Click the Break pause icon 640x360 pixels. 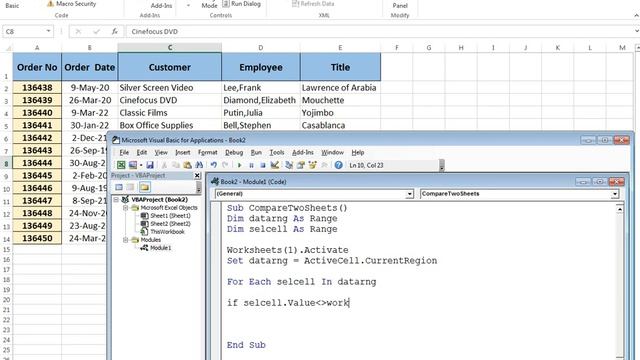tap(251, 165)
